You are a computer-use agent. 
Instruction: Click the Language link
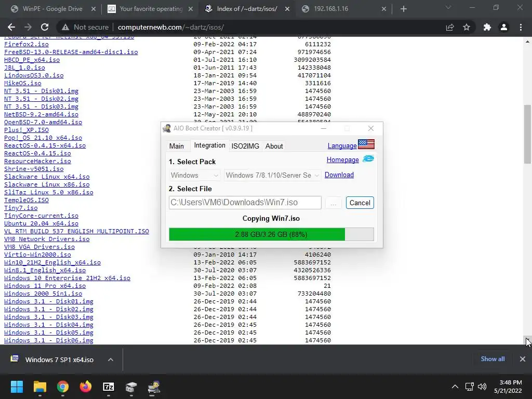point(342,145)
